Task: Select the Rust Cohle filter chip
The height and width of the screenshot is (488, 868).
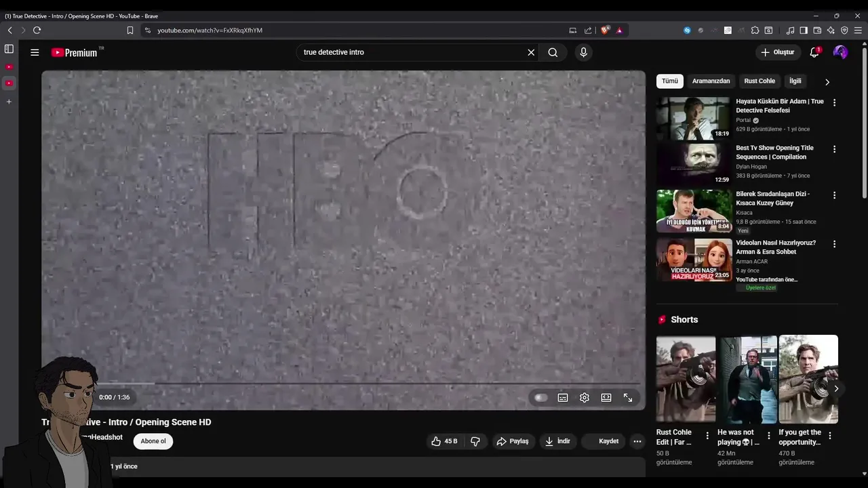Action: click(759, 81)
